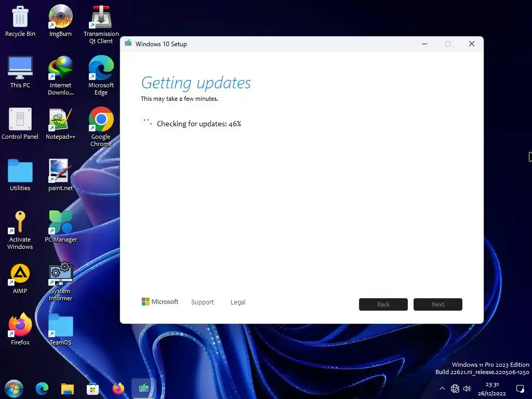Select the TeamOS folder shortcut
Image resolution: width=532 pixels, height=399 pixels.
[61, 329]
